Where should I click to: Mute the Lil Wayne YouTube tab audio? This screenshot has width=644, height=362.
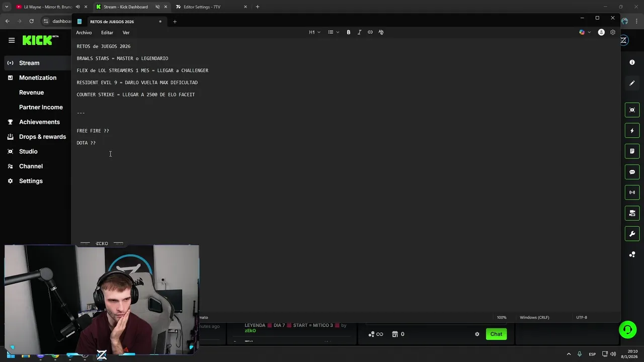click(x=77, y=7)
